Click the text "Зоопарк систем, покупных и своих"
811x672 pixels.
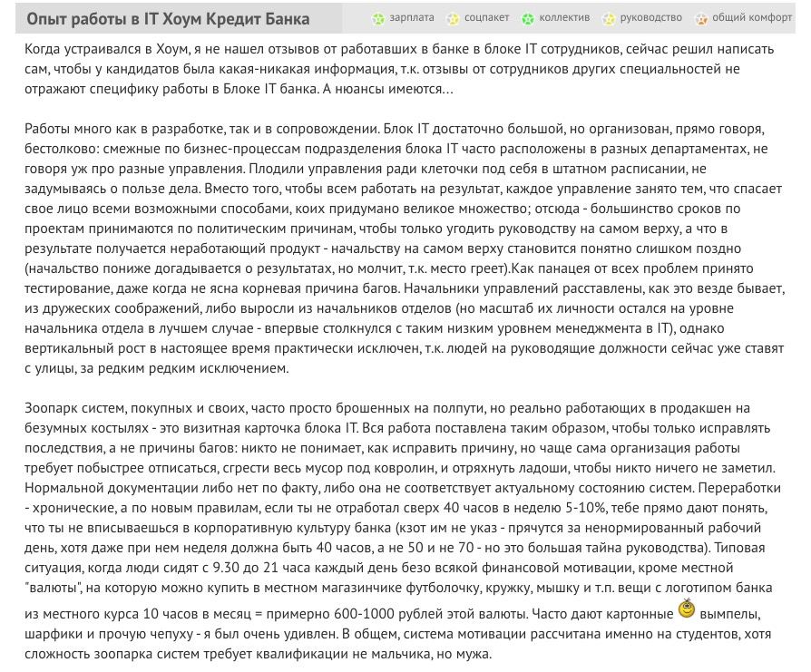(135, 408)
